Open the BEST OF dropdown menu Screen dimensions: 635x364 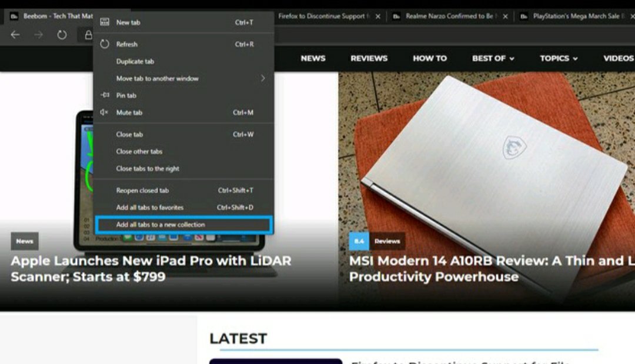point(493,58)
